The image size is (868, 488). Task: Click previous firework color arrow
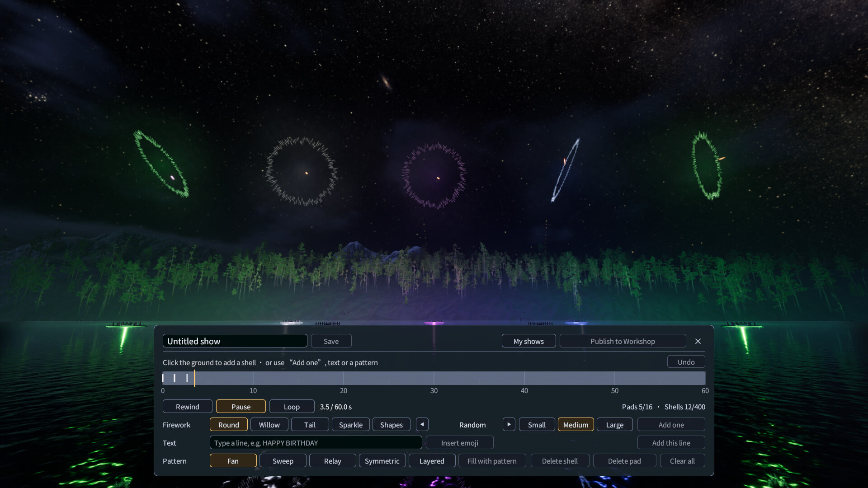click(x=422, y=424)
